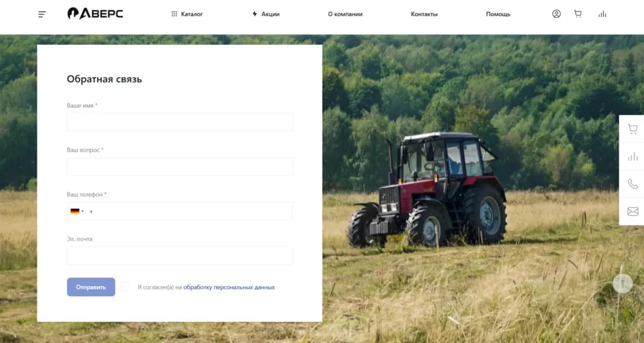Click the Аверс logo
Screen dimensions: 644x343
coord(95,14)
